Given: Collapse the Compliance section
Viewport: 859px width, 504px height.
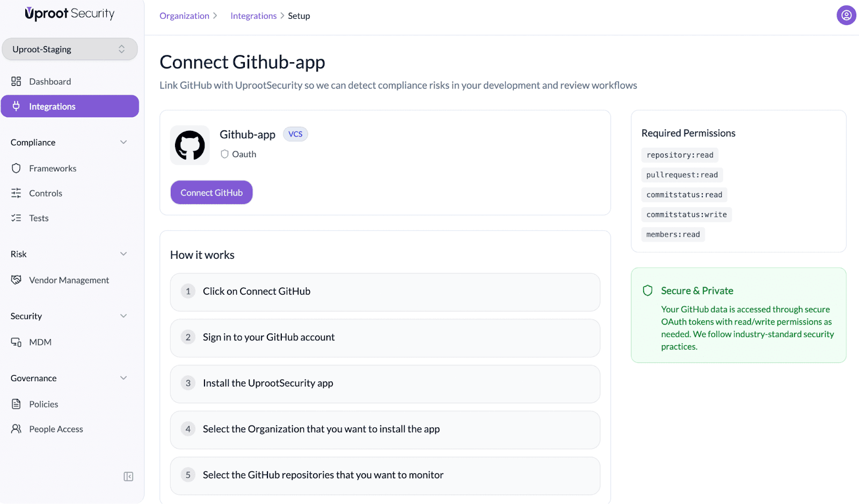Looking at the screenshot, I should (123, 142).
